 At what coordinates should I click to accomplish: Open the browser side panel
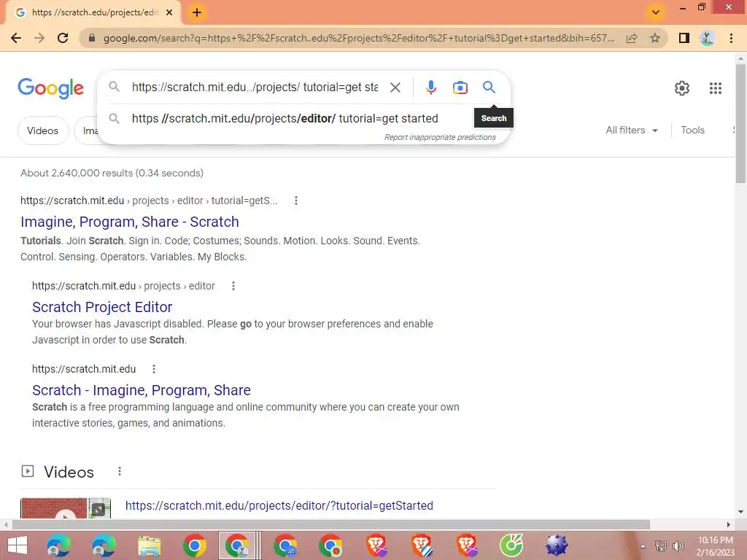coord(684,38)
